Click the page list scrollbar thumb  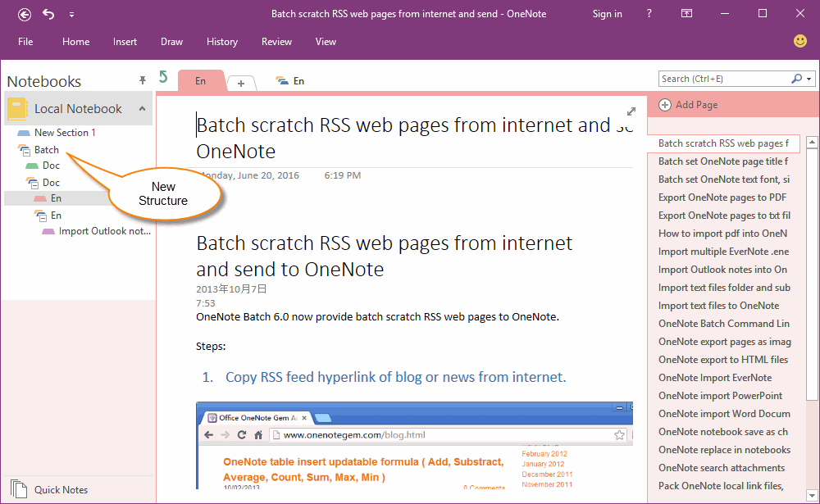click(x=812, y=275)
